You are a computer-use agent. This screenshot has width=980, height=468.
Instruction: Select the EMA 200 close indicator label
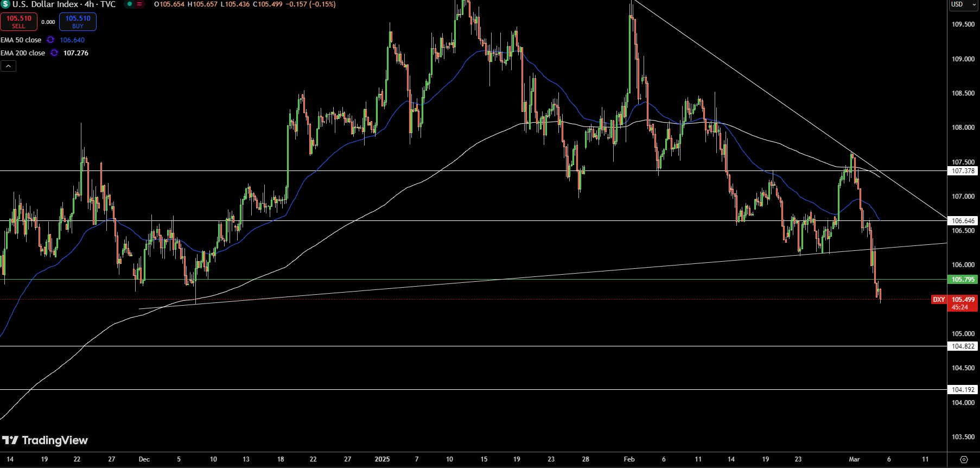pyautogui.click(x=23, y=53)
